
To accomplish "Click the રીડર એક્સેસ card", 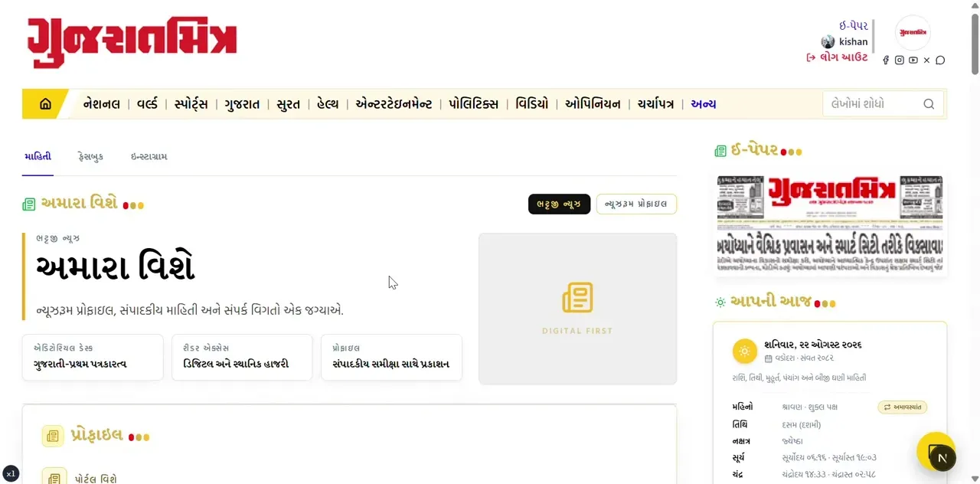I will 242,357.
